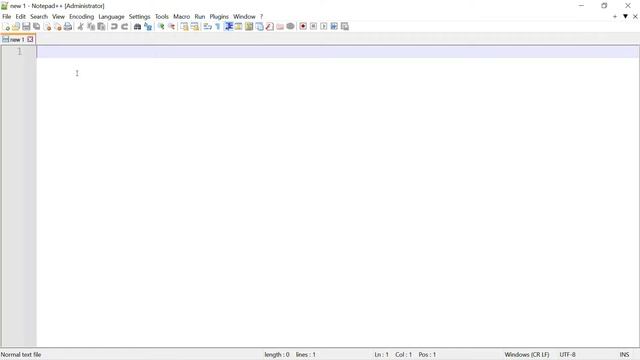Click the Undo arrow icon
Viewport: 640px width, 360px height.
[114, 27]
